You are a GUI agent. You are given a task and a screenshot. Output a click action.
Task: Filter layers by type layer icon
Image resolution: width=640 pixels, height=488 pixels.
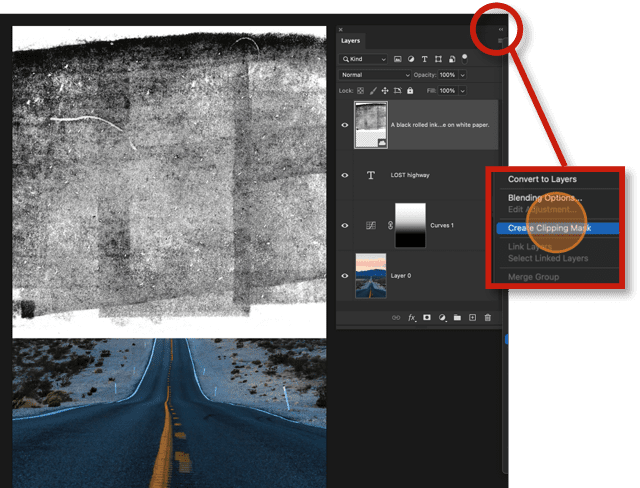coord(424,59)
